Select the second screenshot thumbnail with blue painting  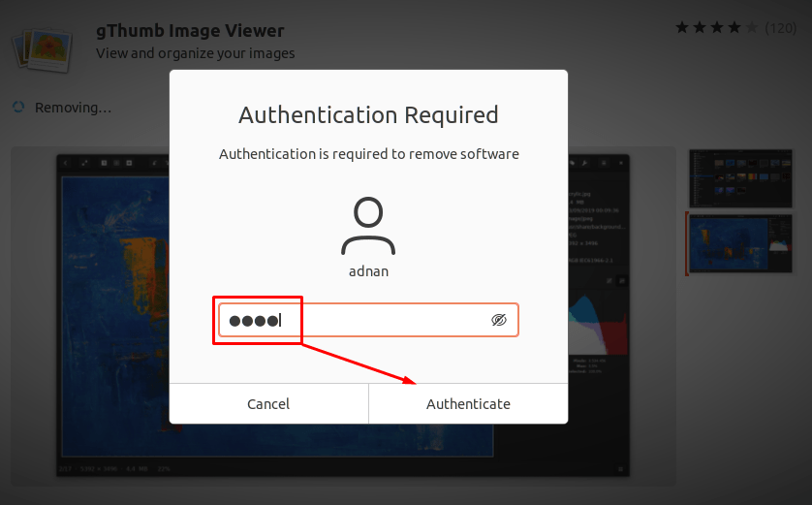pyautogui.click(x=740, y=244)
